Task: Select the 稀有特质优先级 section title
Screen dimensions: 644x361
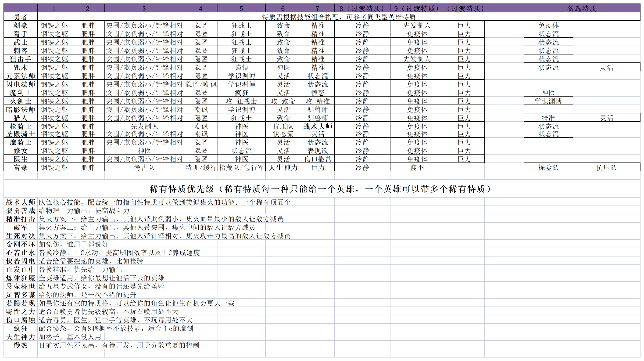Action: [x=322, y=189]
